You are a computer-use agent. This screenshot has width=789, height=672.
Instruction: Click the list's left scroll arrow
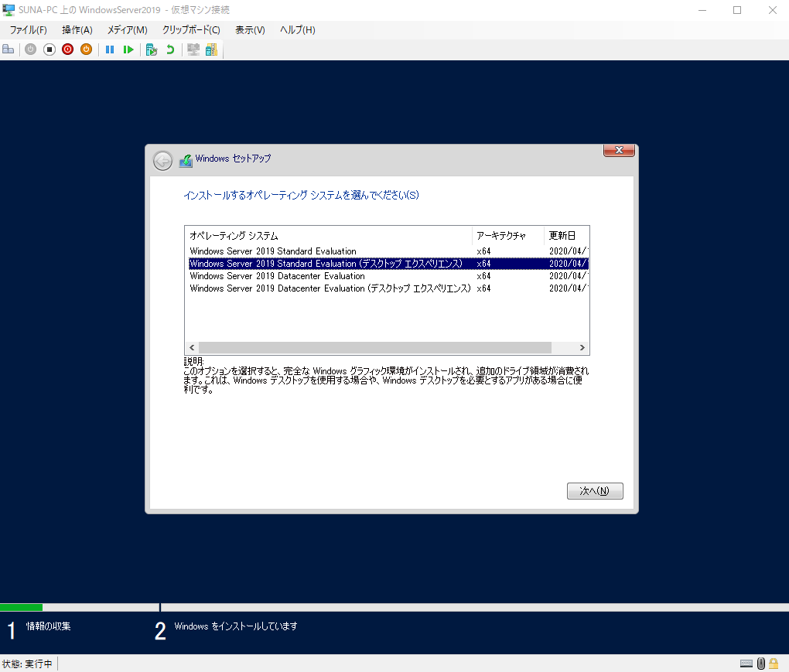(192, 347)
